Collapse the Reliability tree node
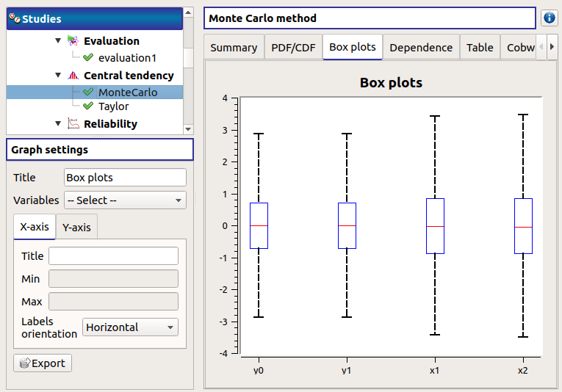562x392 pixels. tap(58, 124)
